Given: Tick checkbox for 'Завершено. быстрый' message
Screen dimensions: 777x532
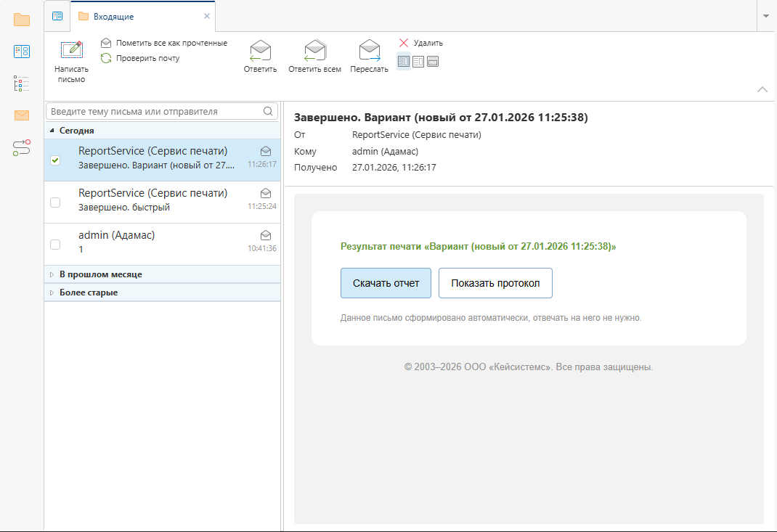Looking at the screenshot, I should pos(55,202).
